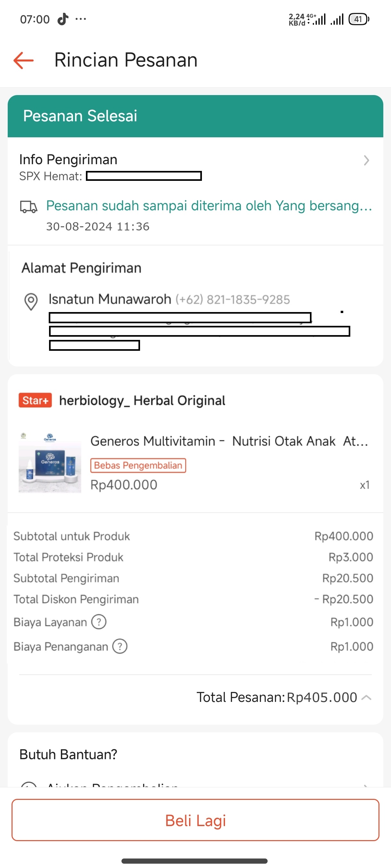Tap the status bar notification dots
The image size is (391, 868).
coord(81,19)
